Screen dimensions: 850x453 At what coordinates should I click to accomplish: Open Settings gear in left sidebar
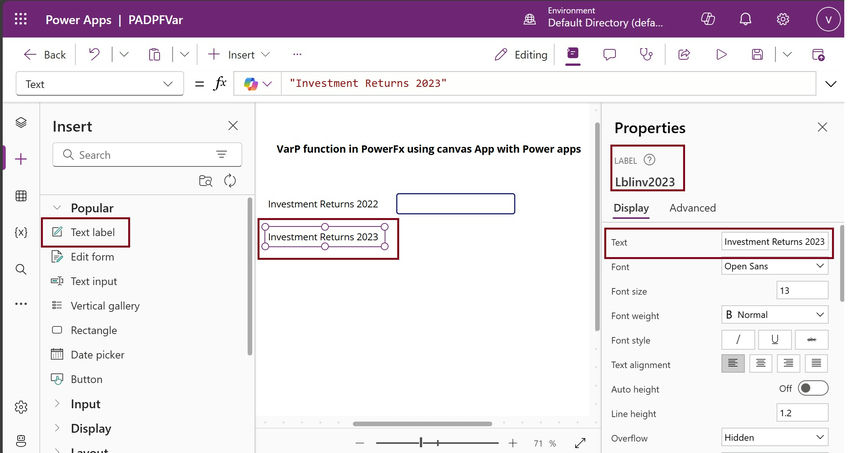21,407
